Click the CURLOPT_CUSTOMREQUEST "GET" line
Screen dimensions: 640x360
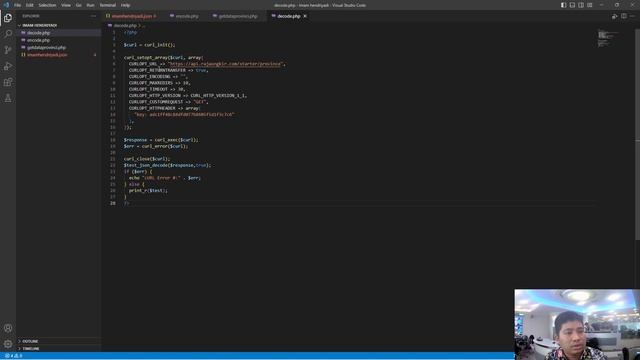click(x=168, y=102)
